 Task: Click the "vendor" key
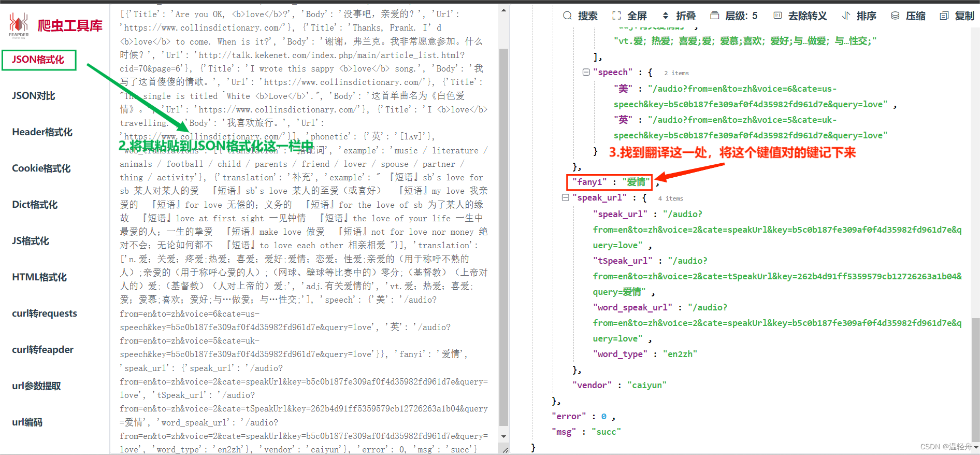click(592, 385)
